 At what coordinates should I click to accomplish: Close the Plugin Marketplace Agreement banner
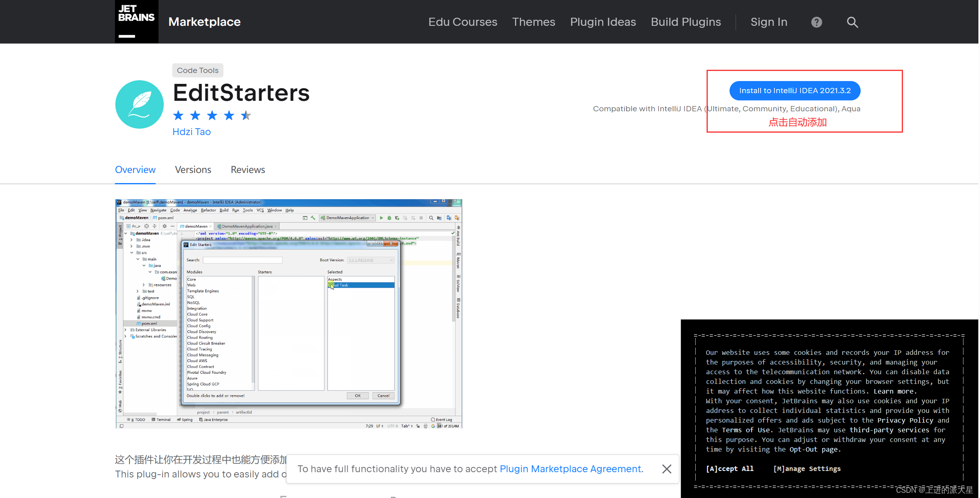667,469
